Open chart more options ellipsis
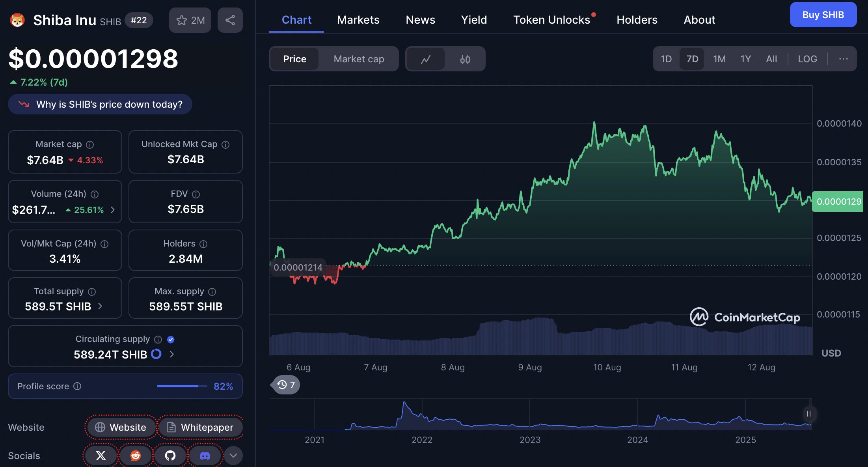 [843, 59]
